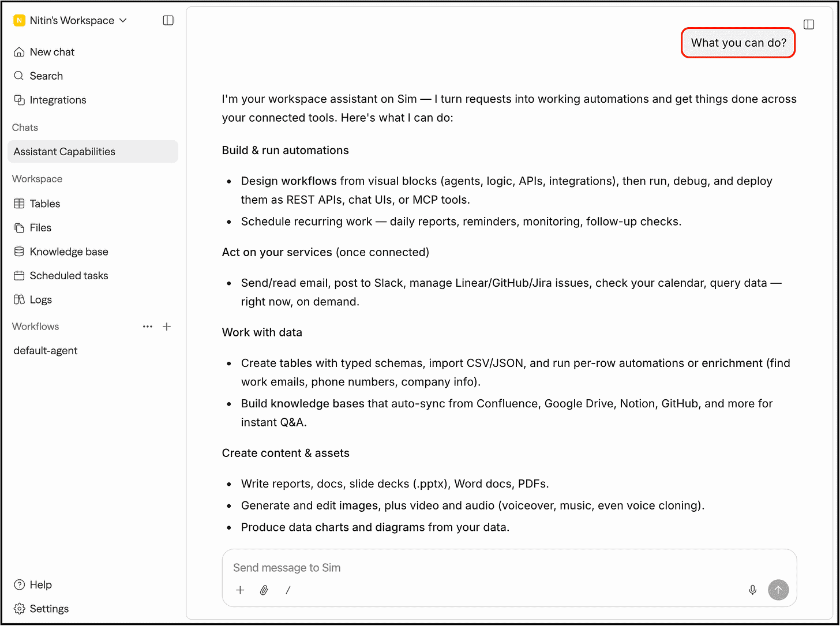Click the Schedule recurring work bullet text

(462, 222)
